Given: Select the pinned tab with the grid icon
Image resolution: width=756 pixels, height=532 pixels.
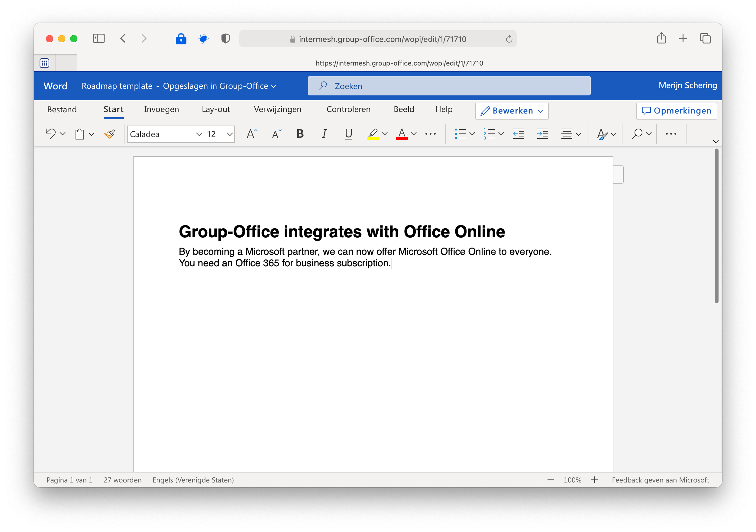Looking at the screenshot, I should [x=44, y=63].
